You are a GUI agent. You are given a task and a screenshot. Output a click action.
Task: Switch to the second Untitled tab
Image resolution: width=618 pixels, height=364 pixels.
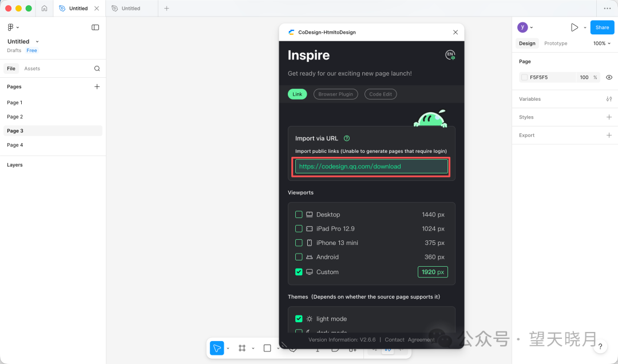coord(132,8)
